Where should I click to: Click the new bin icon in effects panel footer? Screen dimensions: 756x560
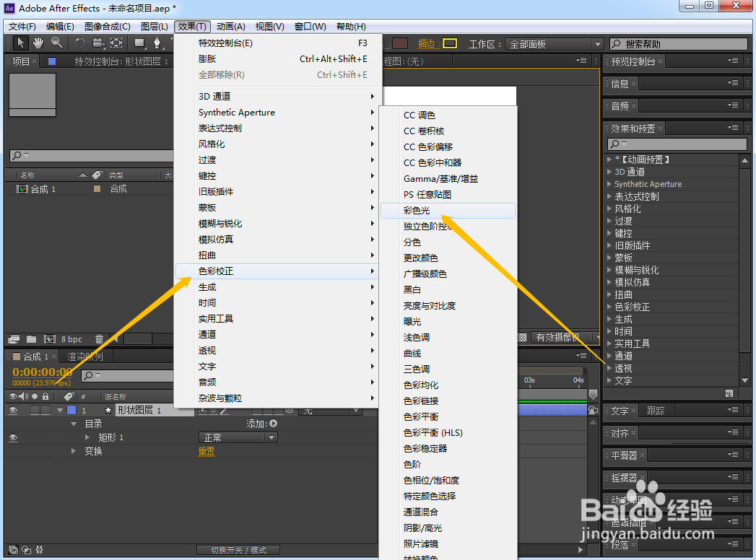[729, 393]
